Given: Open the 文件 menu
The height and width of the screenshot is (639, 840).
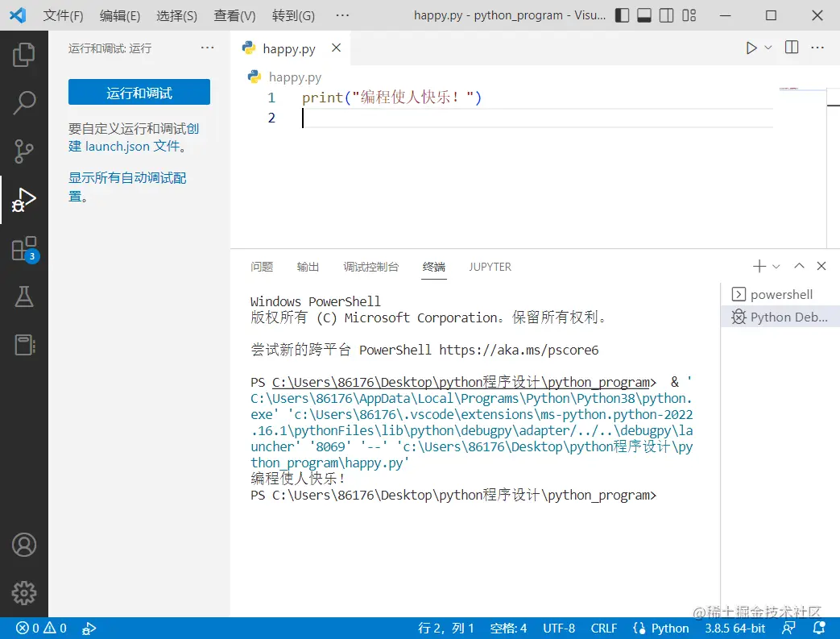Looking at the screenshot, I should [63, 15].
